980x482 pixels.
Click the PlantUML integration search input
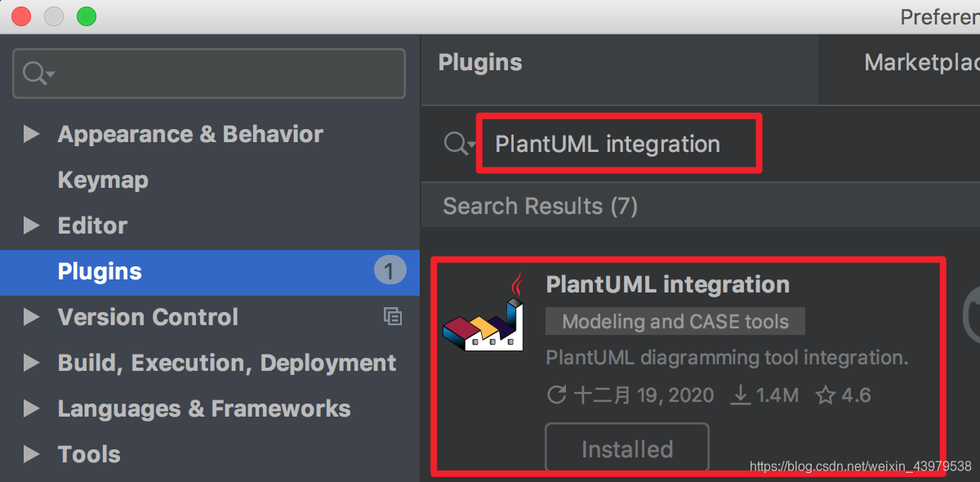tap(605, 143)
